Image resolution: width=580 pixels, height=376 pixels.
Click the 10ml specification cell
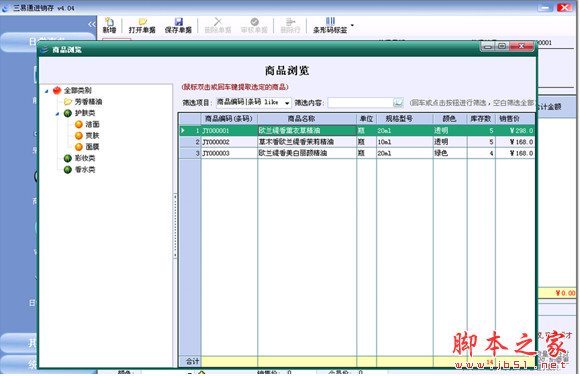click(405, 142)
